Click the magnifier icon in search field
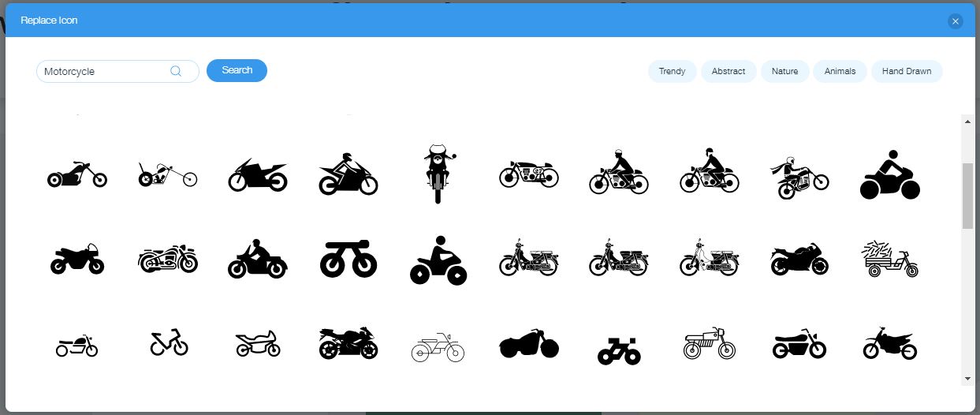 click(x=176, y=71)
